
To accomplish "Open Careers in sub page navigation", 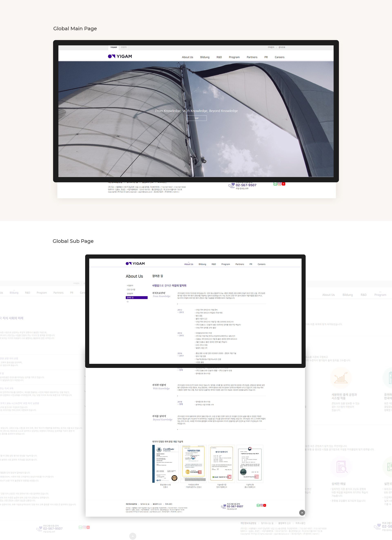I will coord(261,264).
